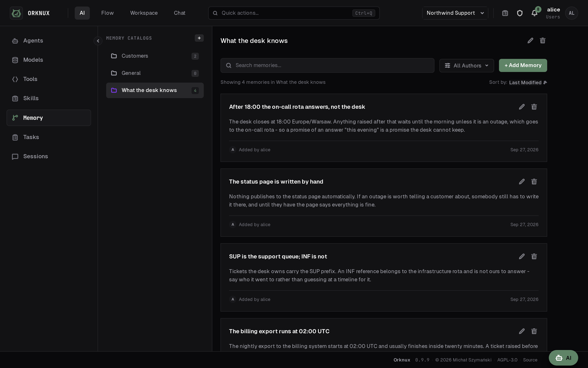Switch to the Flow tab
Image resolution: width=588 pixels, height=368 pixels.
tap(107, 13)
